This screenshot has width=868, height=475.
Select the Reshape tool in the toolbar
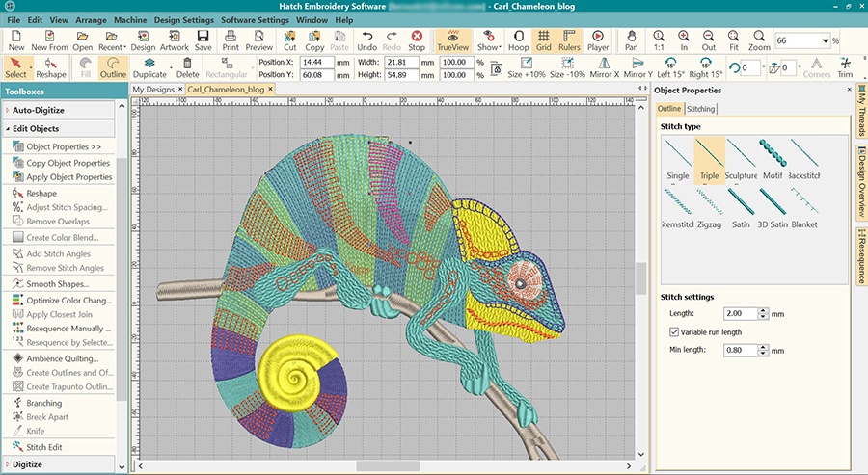(x=50, y=67)
